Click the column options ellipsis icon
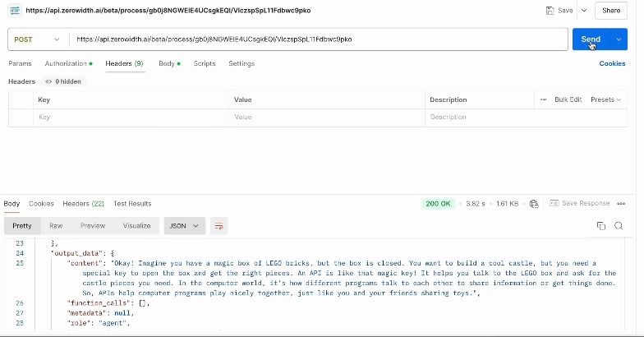The height and width of the screenshot is (337, 644). pos(543,100)
